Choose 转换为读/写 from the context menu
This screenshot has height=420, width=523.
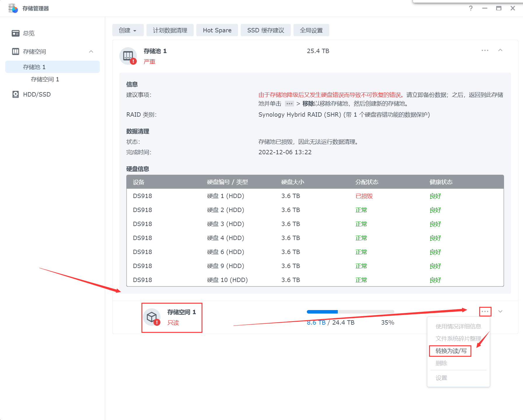[x=451, y=351]
